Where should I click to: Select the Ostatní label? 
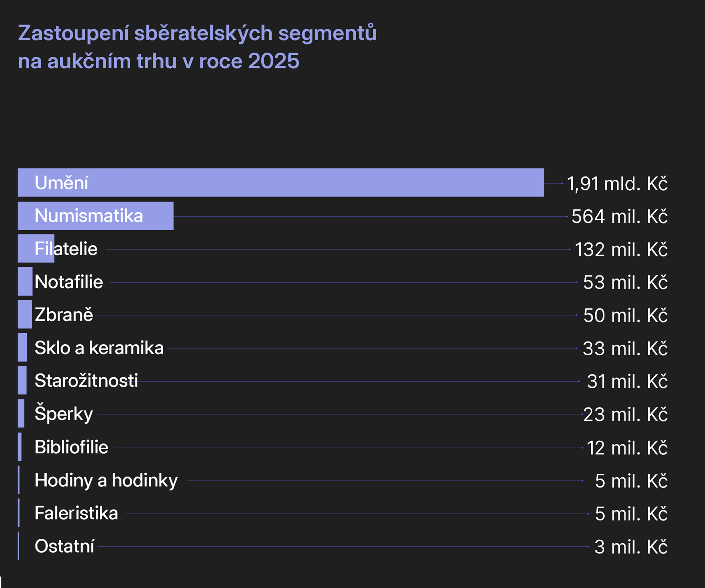[64, 546]
